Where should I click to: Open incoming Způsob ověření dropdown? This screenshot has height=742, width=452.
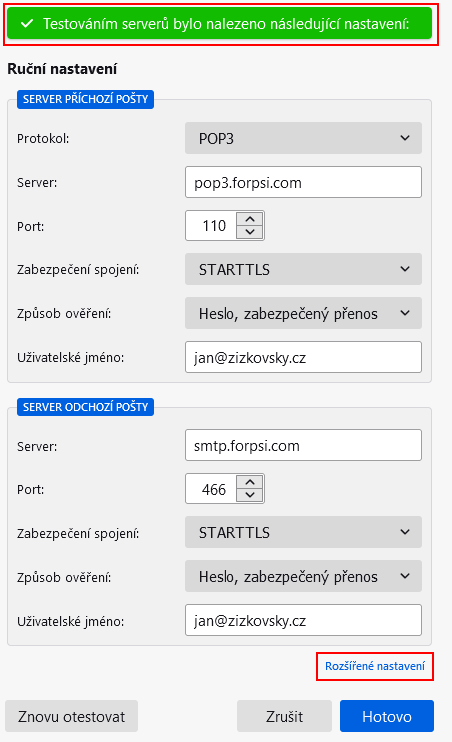(303, 313)
